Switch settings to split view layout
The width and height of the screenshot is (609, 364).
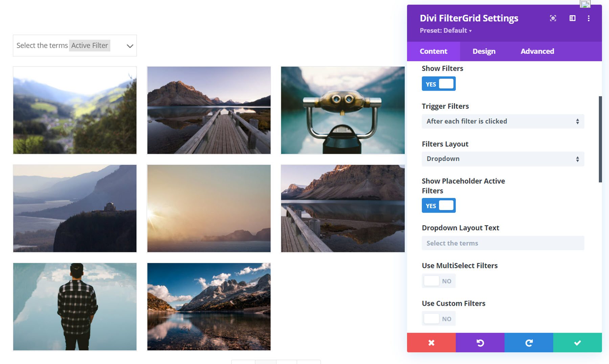pyautogui.click(x=572, y=18)
